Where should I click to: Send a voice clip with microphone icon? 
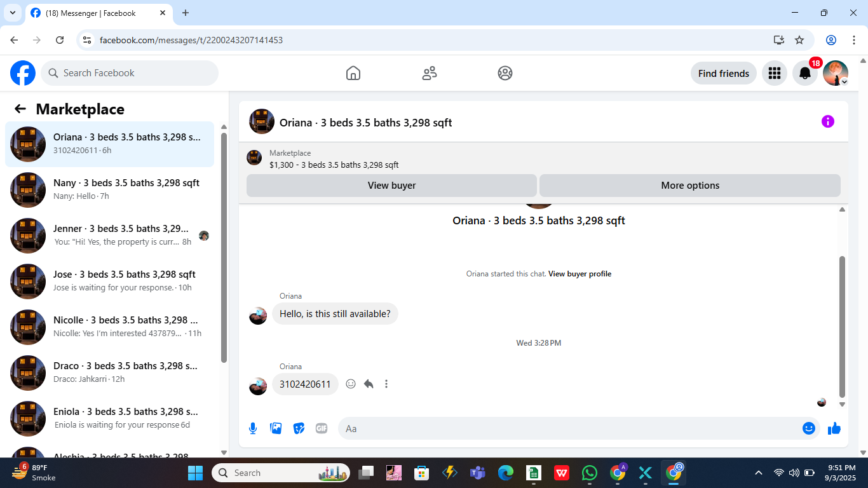click(x=253, y=428)
